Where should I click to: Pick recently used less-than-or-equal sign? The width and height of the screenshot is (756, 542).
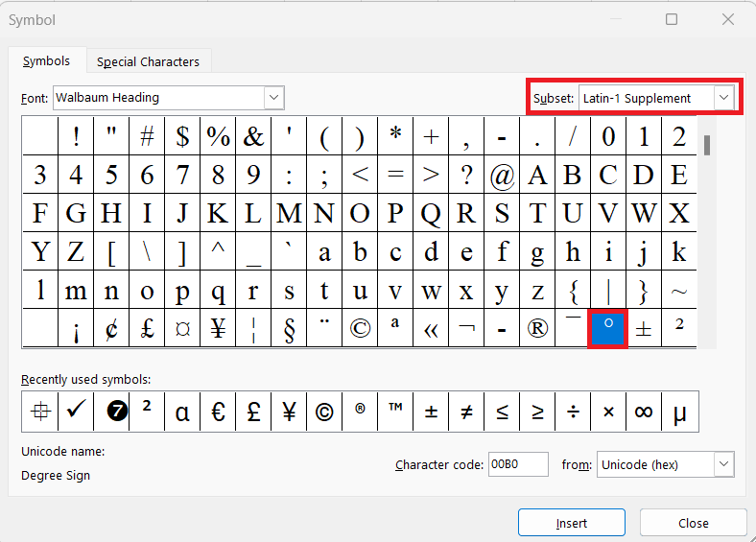502,412
